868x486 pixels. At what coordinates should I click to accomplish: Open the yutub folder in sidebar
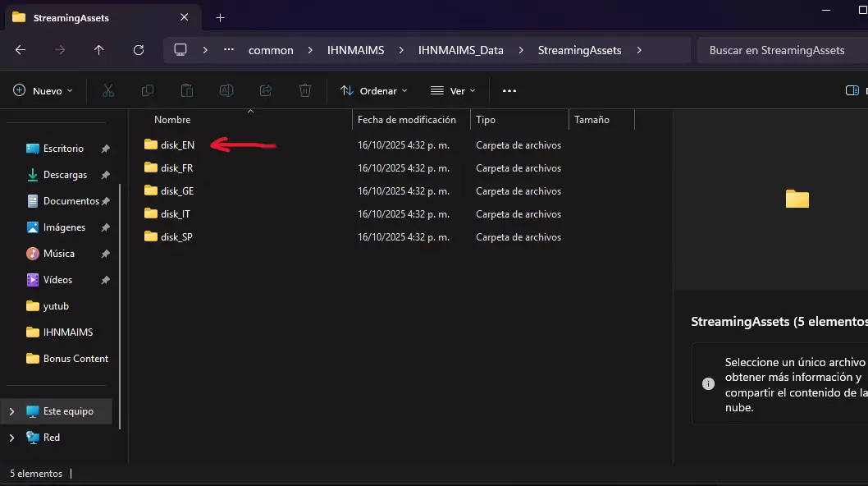(56, 306)
